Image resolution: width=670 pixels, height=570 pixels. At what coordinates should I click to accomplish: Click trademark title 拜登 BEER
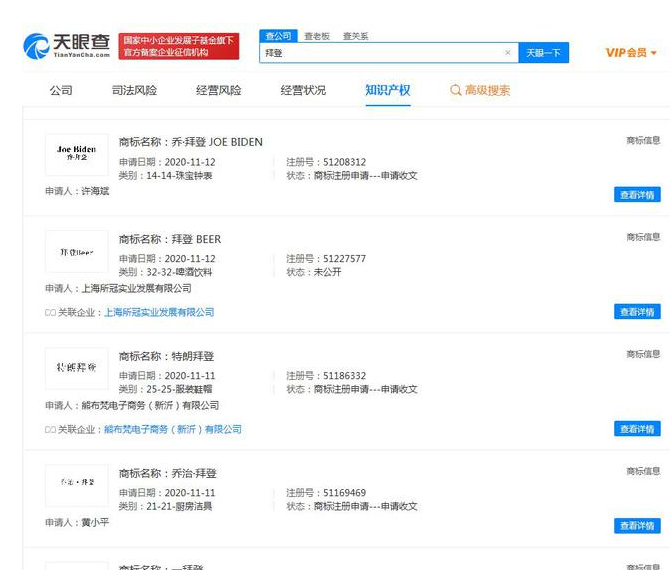click(196, 239)
